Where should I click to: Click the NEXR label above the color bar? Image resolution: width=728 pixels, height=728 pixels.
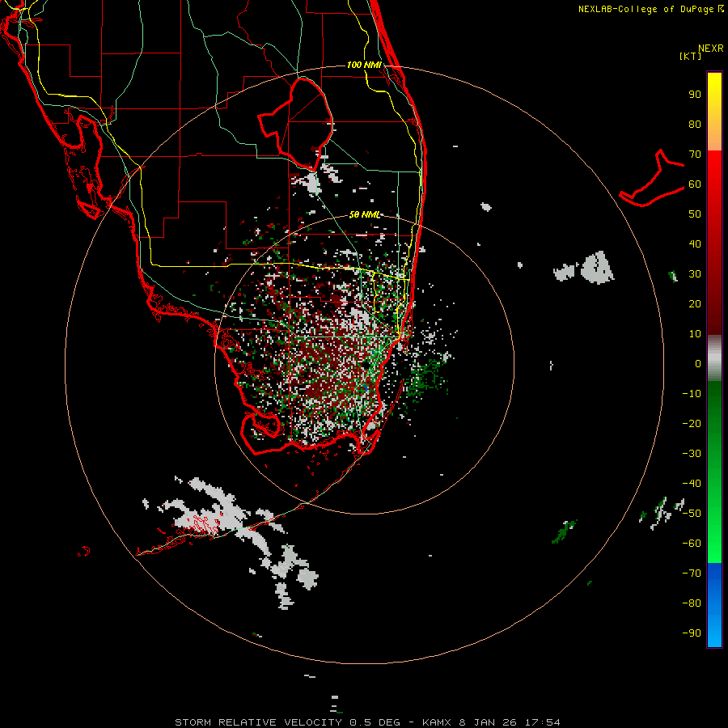[711, 49]
